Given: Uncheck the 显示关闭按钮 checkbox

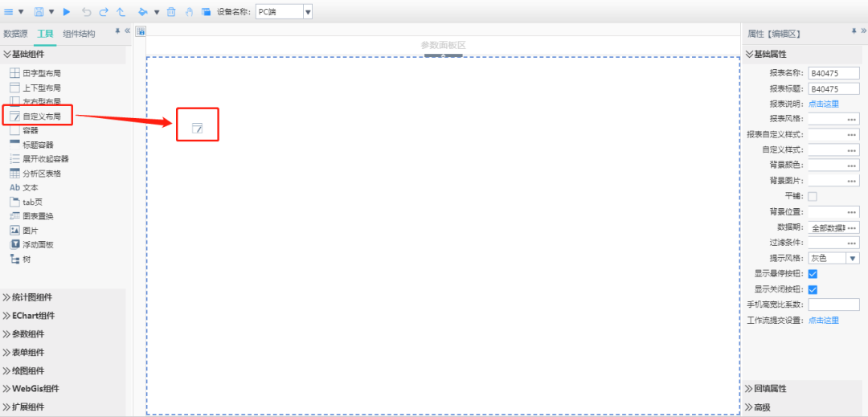Looking at the screenshot, I should tap(813, 289).
